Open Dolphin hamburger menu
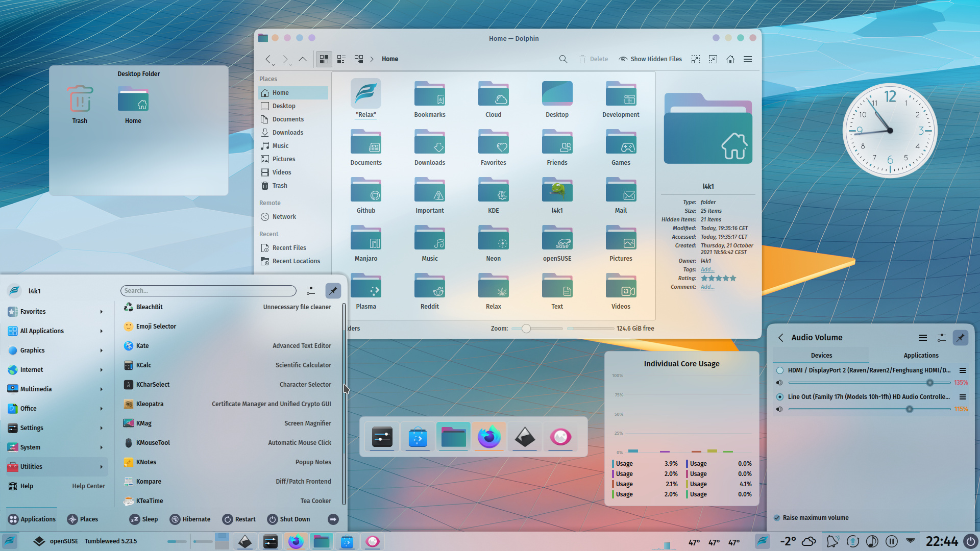 748,59
